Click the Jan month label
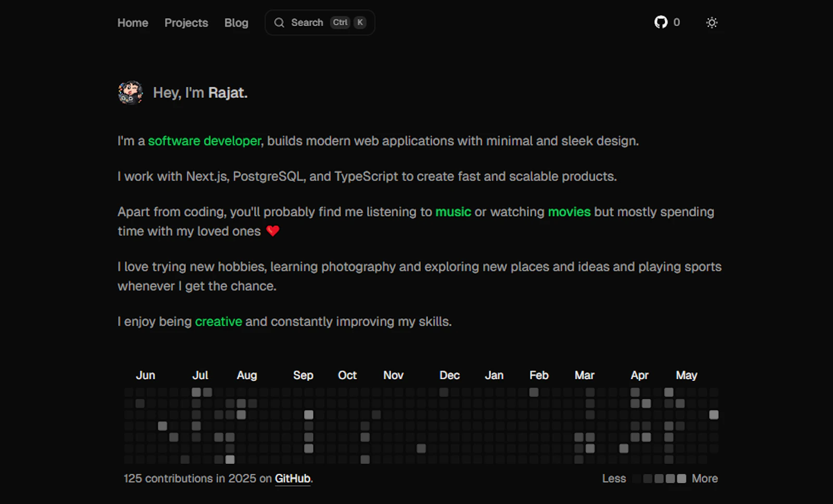 coord(494,375)
